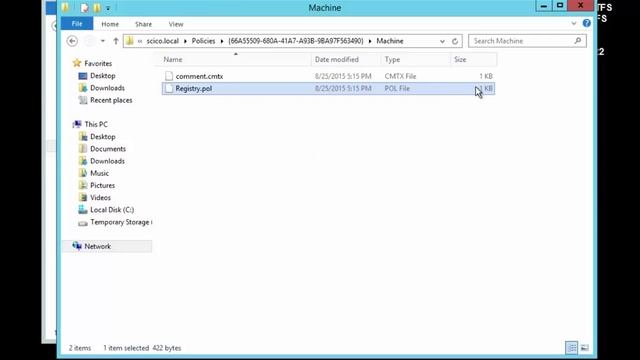Open the Music folder
640x360 pixels.
tap(99, 173)
